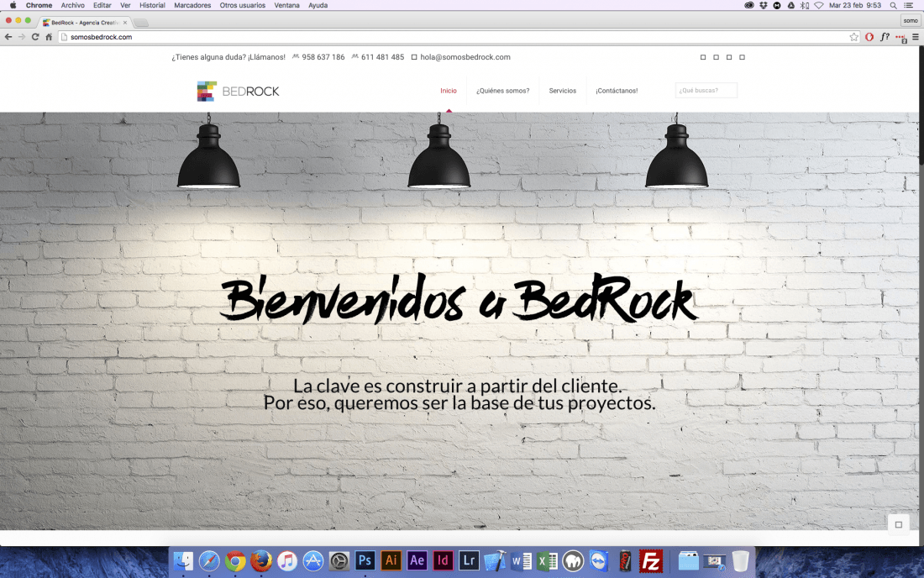Open the Editar menu
Viewport: 924px width, 578px height.
coord(102,5)
